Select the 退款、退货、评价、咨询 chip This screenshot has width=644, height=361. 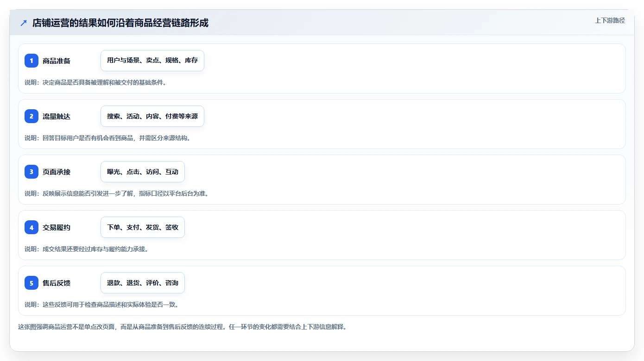[143, 283]
